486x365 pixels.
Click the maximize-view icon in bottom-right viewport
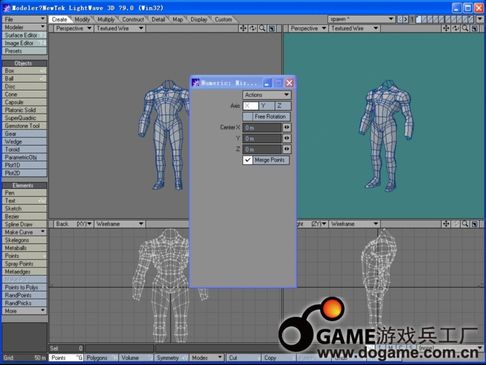tap(475, 224)
